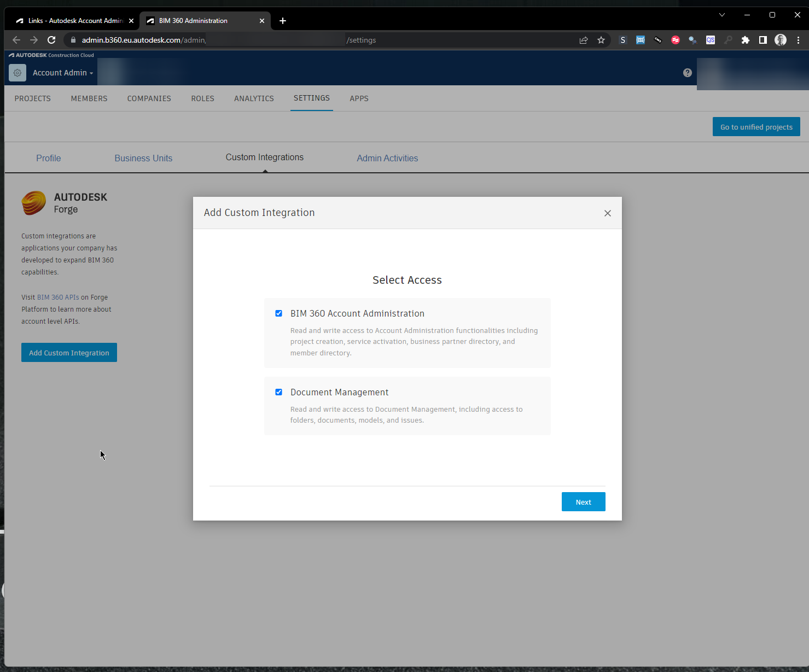This screenshot has width=809, height=672.
Task: Click the Account Admin gear icon
Action: click(x=18, y=73)
